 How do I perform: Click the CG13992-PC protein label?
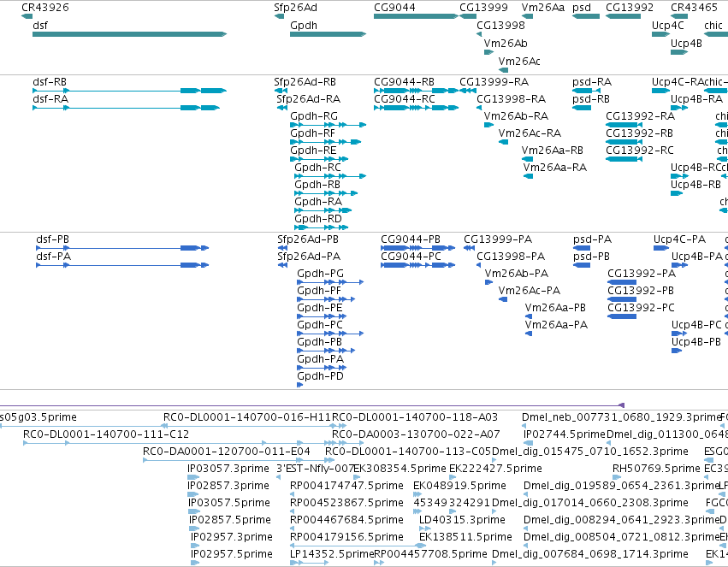tap(641, 308)
